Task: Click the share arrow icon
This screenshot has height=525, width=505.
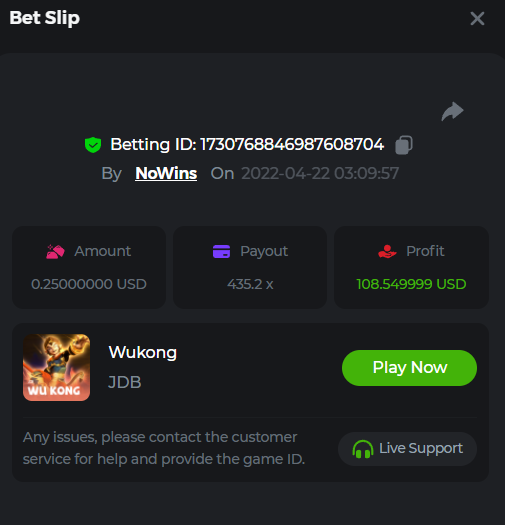Action: point(452,111)
